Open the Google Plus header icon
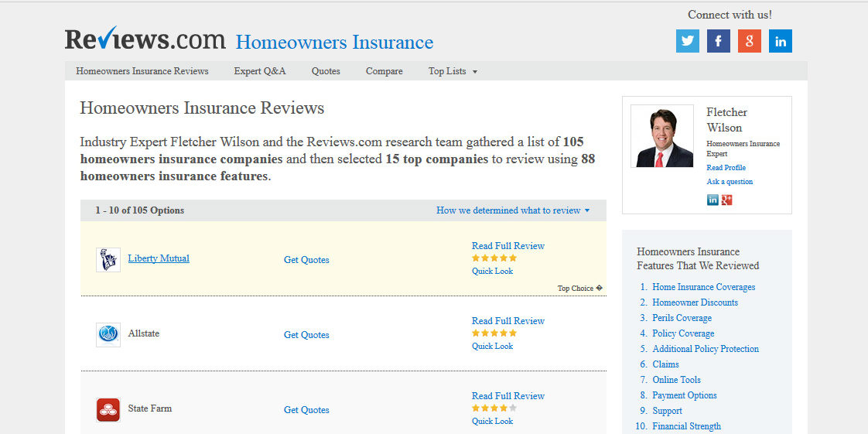868x434 pixels. (x=750, y=41)
